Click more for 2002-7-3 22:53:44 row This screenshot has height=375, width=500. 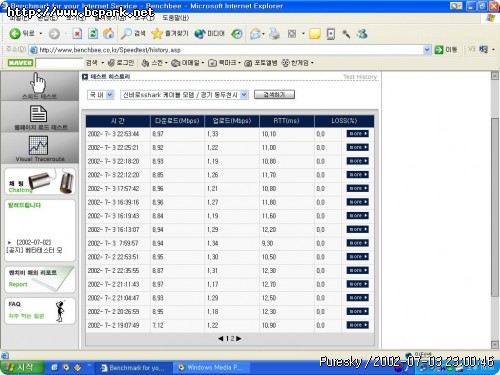tap(357, 134)
